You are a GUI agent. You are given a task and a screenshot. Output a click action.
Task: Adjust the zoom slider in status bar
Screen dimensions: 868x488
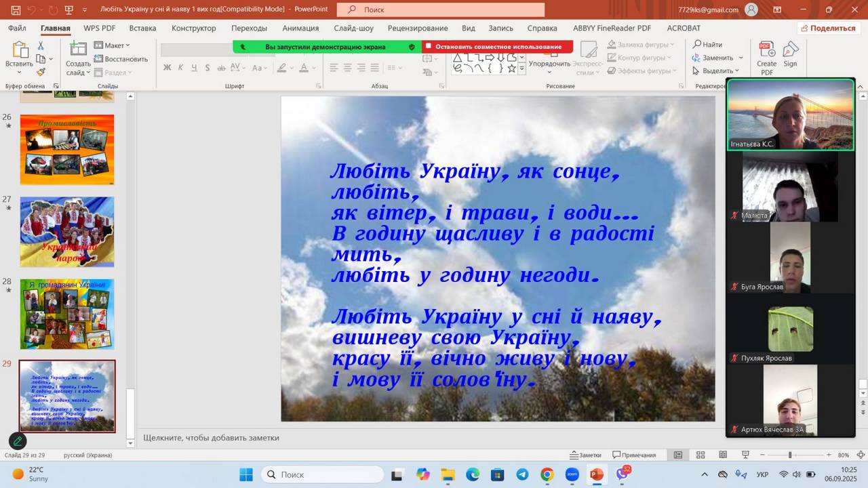789,455
